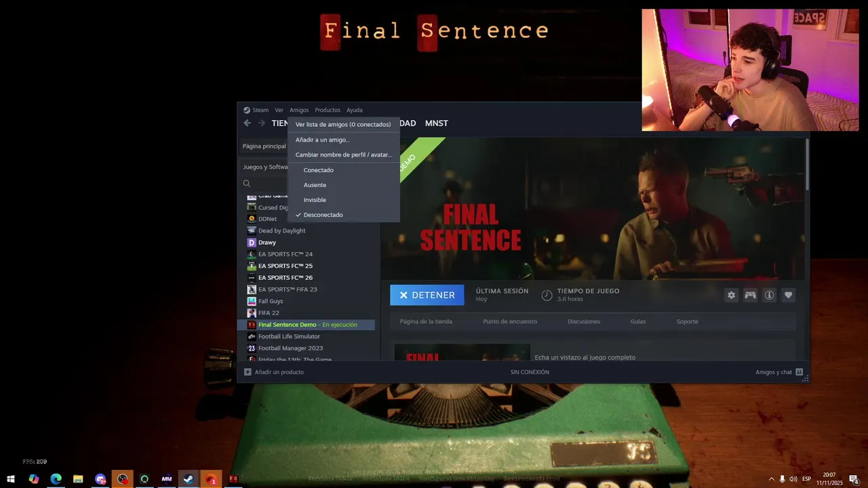Open the Final Sentence taskbar icon
The image size is (868, 488).
point(233,479)
